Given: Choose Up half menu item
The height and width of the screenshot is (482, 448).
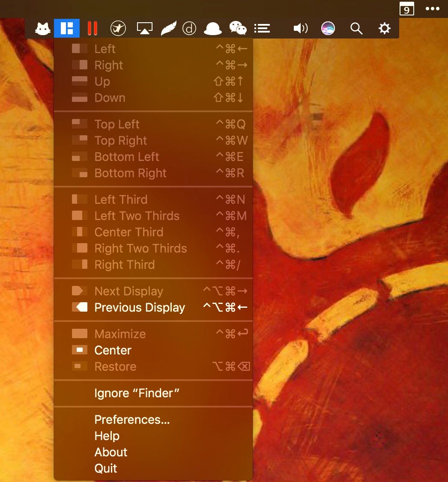Looking at the screenshot, I should (153, 81).
